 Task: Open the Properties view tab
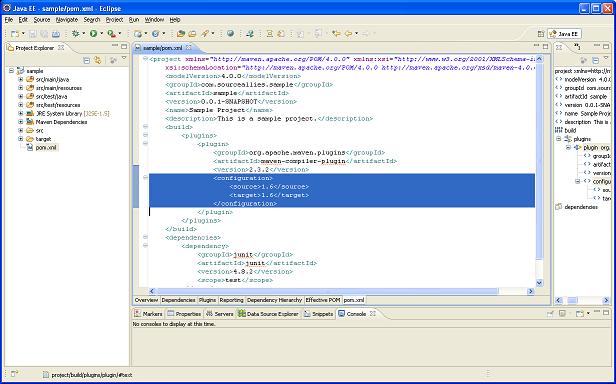pos(184,314)
